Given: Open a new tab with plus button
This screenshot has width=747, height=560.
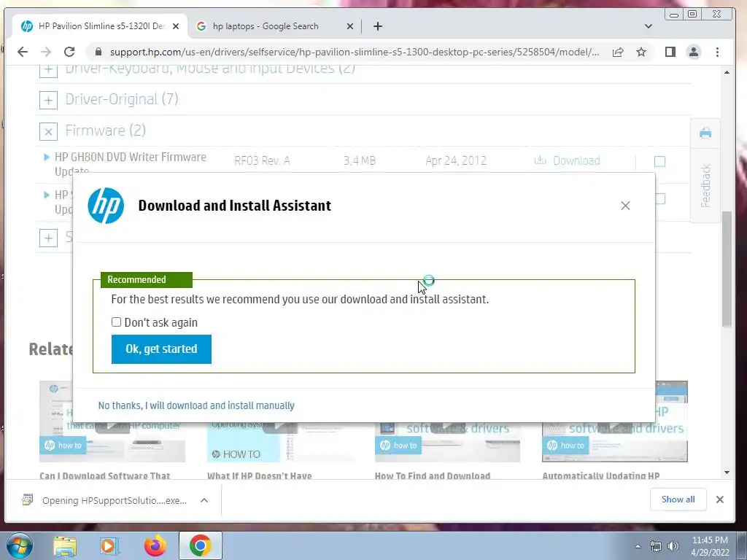Looking at the screenshot, I should pyautogui.click(x=378, y=26).
